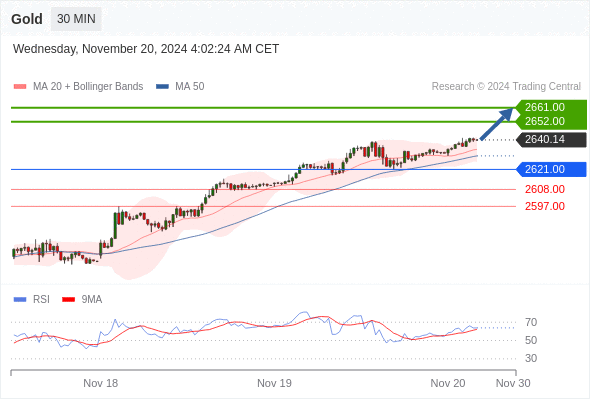Click the Research © 2024 Trading Central credit
The image size is (590, 400).
[506, 87]
